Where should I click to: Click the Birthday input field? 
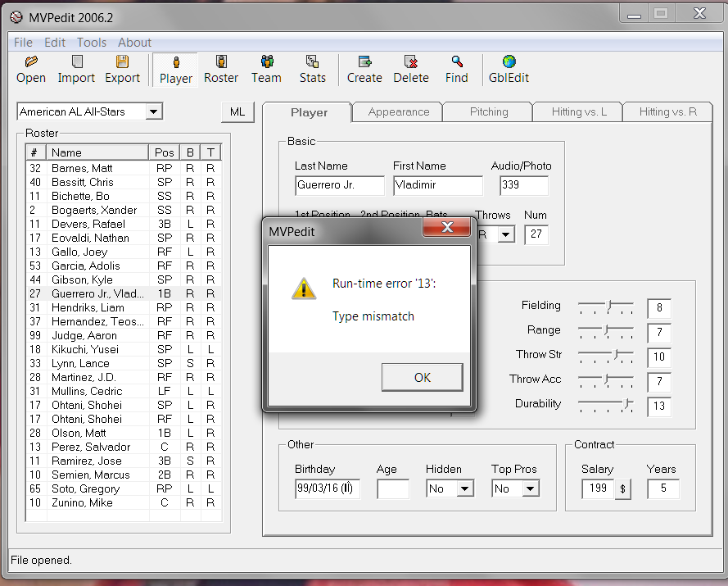tap(328, 488)
